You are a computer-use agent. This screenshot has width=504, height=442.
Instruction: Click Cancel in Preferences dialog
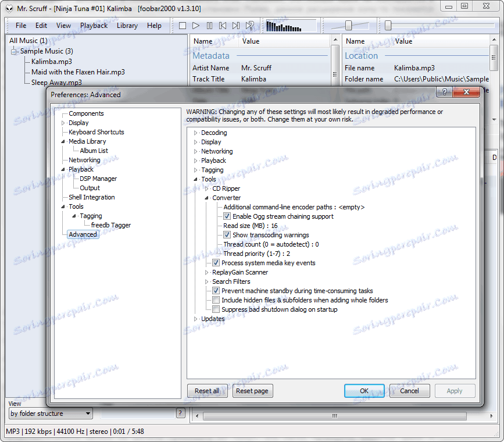(409, 391)
